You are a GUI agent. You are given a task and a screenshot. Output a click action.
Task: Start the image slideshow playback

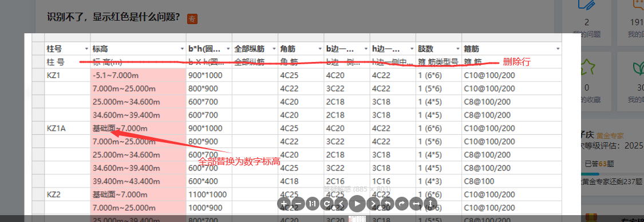(358, 204)
